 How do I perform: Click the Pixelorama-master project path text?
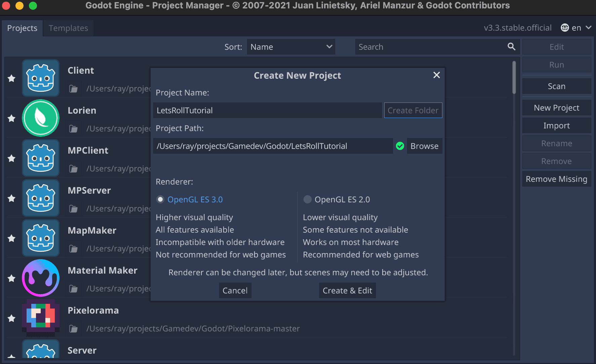point(193,329)
